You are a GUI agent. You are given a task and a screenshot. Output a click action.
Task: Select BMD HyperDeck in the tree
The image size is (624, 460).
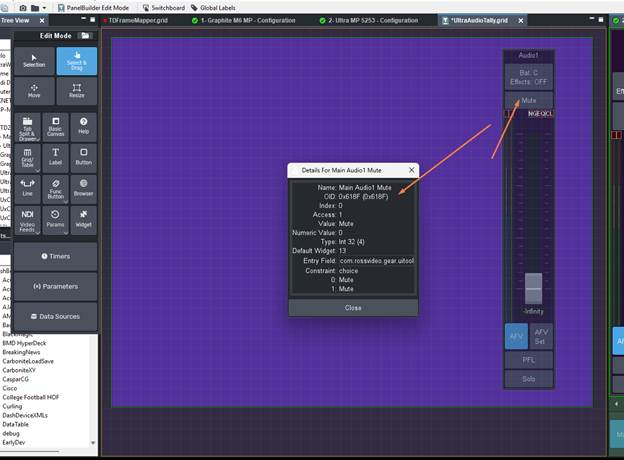[x=24, y=343]
